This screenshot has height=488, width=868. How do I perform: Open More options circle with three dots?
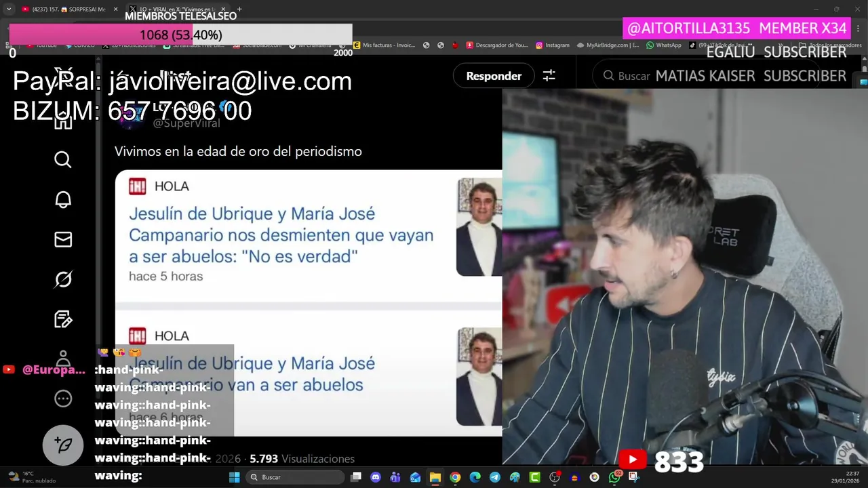pos(63,399)
